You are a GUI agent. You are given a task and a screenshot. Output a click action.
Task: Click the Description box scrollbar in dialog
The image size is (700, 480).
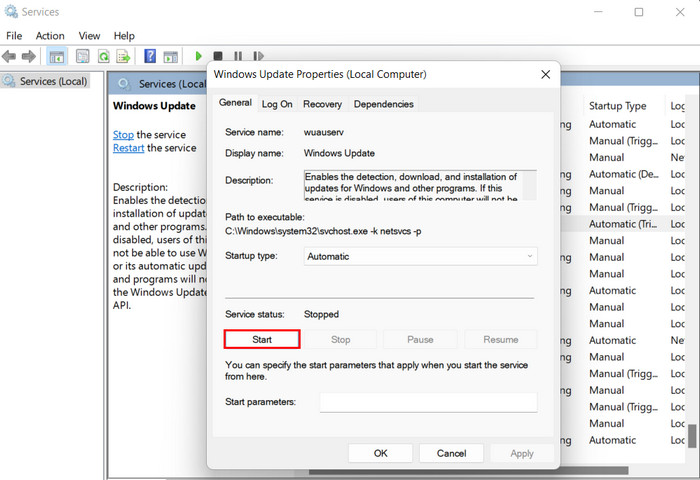click(529, 185)
